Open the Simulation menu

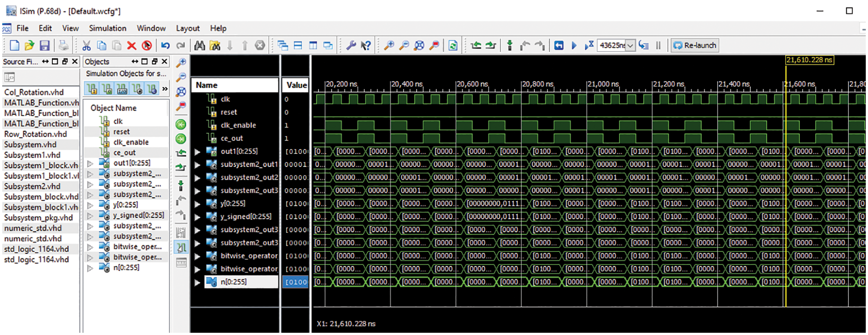coord(107,28)
